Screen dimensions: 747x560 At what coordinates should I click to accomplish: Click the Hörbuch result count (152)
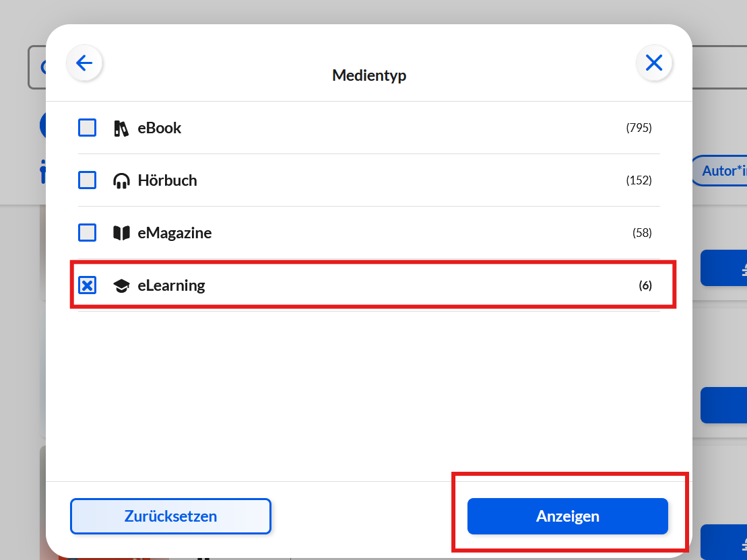[639, 180]
